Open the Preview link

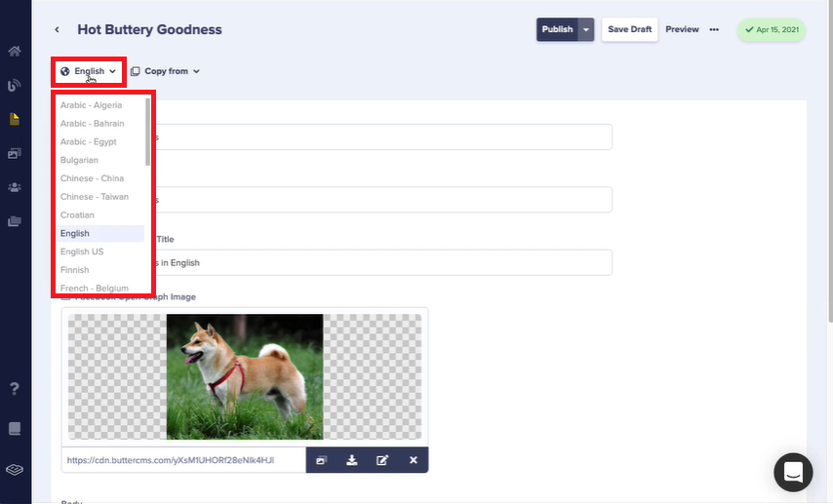[x=682, y=29]
